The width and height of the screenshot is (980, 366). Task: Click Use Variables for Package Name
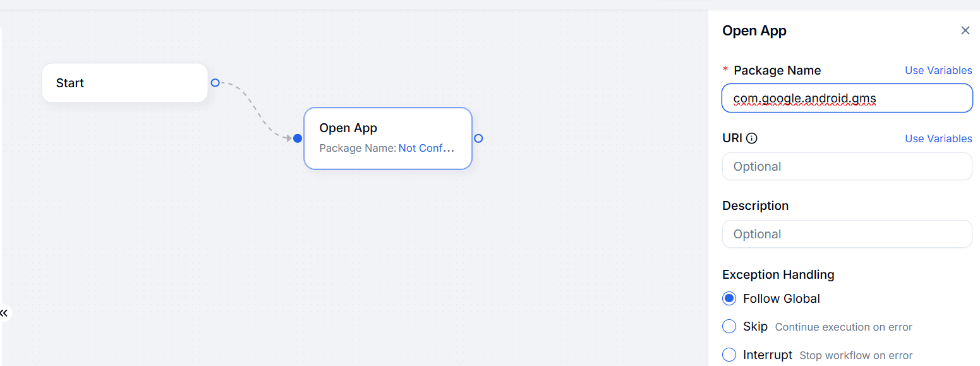click(938, 70)
